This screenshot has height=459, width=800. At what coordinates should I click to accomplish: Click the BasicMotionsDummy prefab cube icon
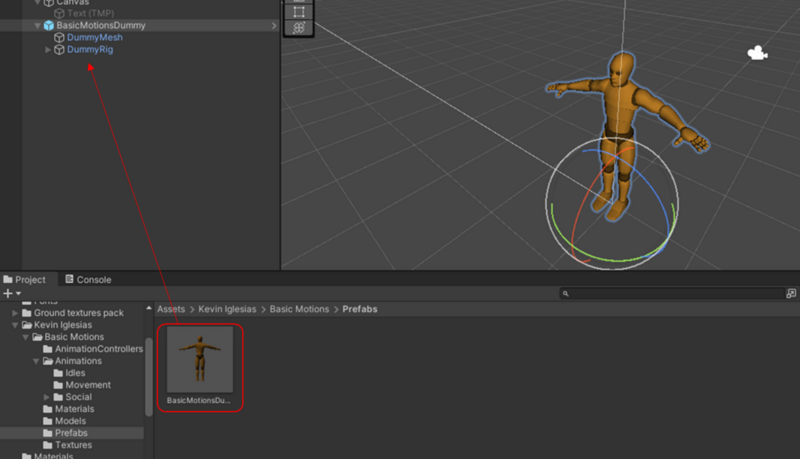[x=49, y=25]
